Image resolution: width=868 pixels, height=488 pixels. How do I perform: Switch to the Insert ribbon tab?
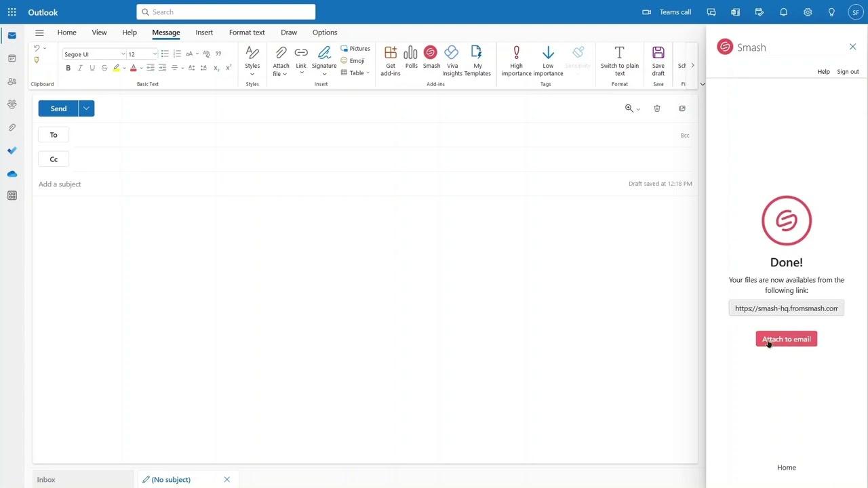(204, 33)
